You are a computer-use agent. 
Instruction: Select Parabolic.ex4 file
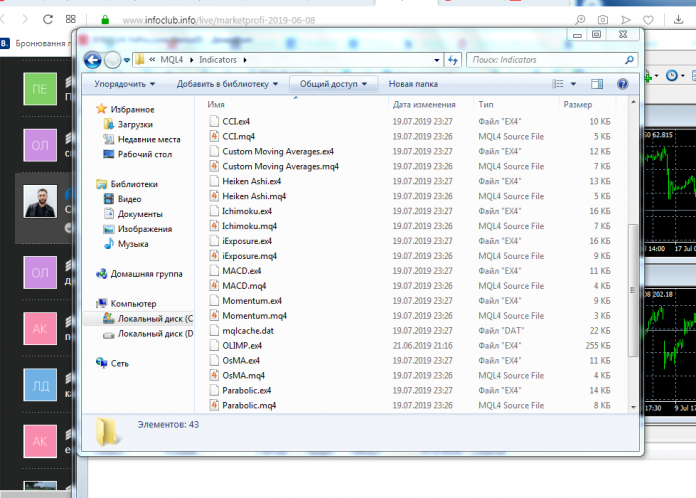pyautogui.click(x=246, y=391)
